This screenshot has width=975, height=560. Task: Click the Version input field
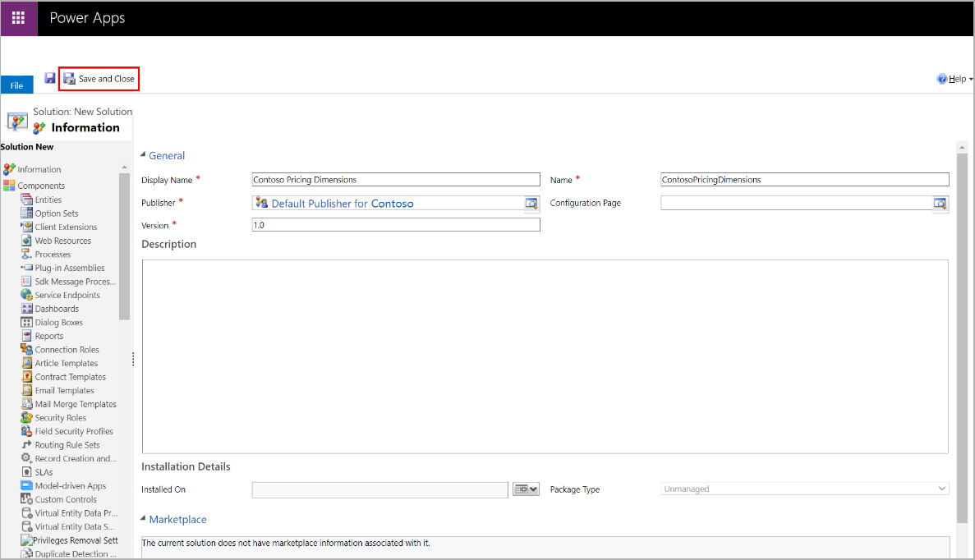396,225
